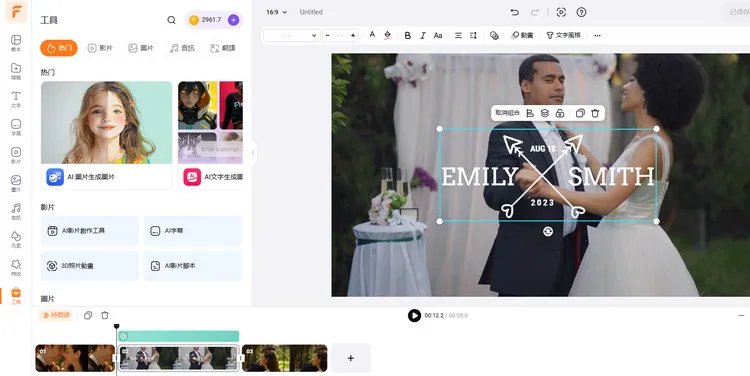
Task: Switch to the 音訊 audio tab
Action: point(182,48)
